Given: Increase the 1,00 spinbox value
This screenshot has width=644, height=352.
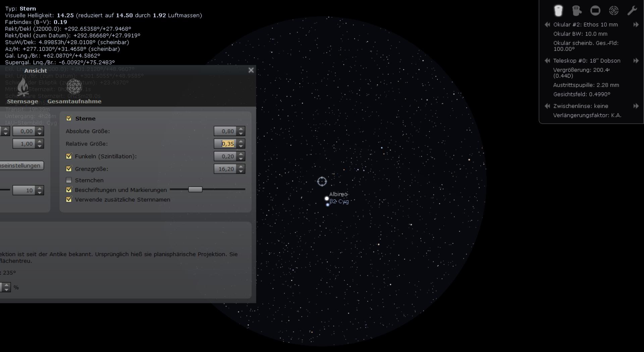Looking at the screenshot, I should coord(40,141).
